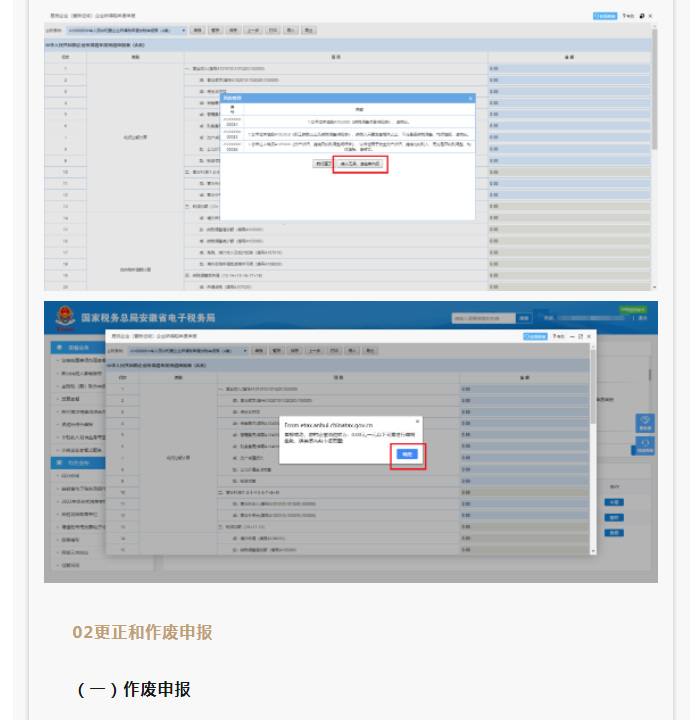Screen dimensions: 698x720
Task: Click heading 02更正和作废申报
Action: click(142, 632)
